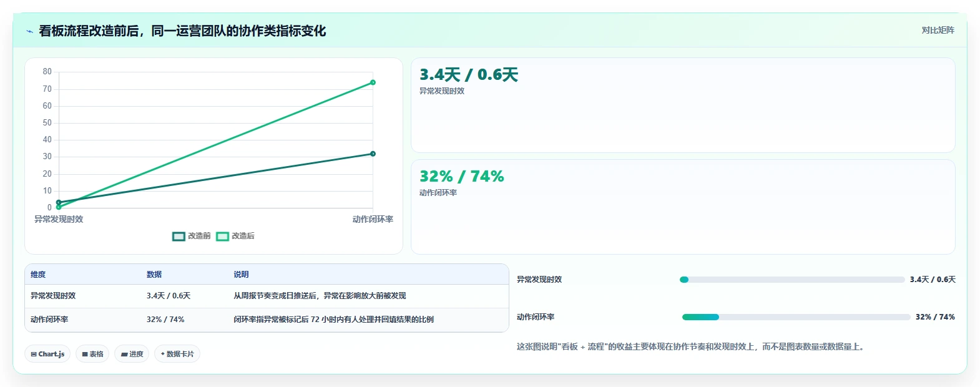980x387 pixels.
Task: Click the 动作闭环率 caption in the metric card
Action: [438, 193]
